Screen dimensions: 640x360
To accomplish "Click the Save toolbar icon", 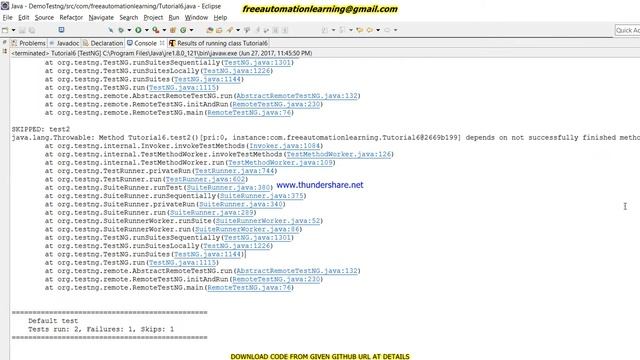I will point(22,30).
